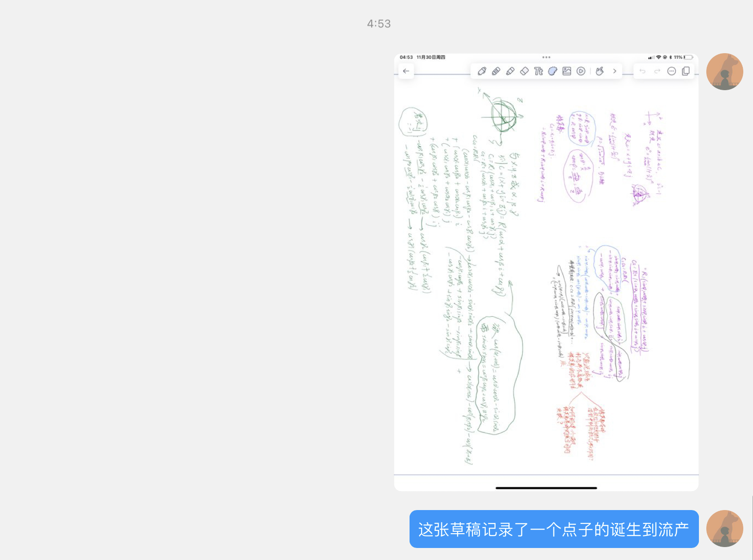
Task: Select the eraser tool
Action: click(524, 71)
